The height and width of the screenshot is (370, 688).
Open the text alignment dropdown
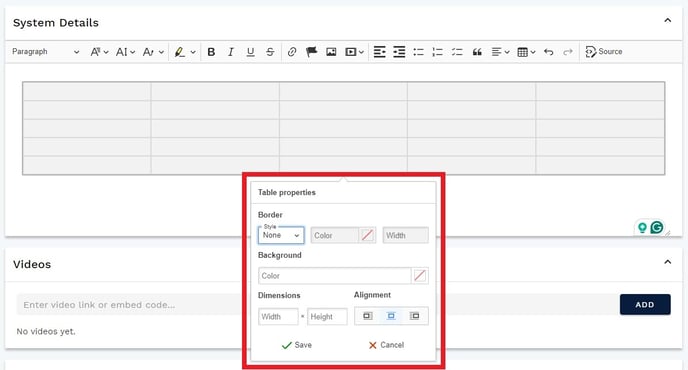pos(500,52)
